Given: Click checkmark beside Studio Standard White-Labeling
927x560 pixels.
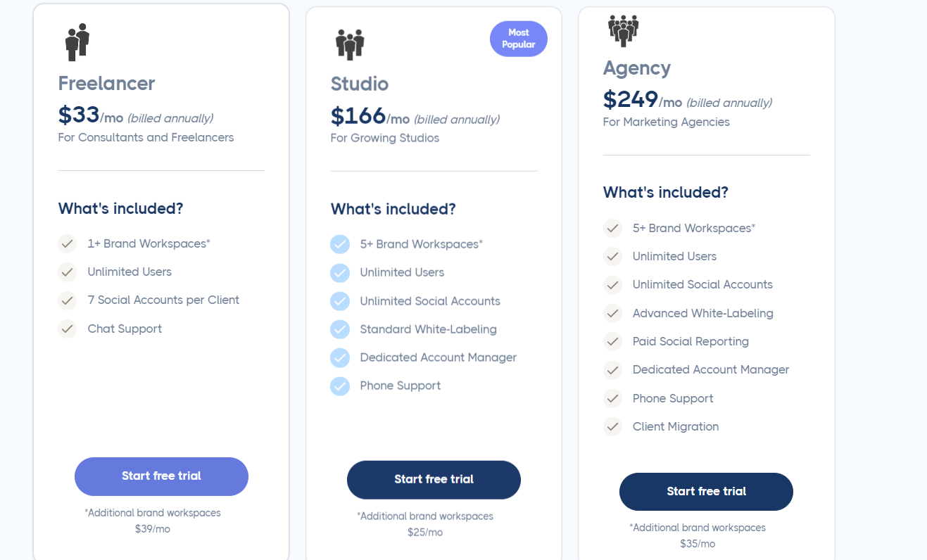Looking at the screenshot, I should (x=340, y=329).
